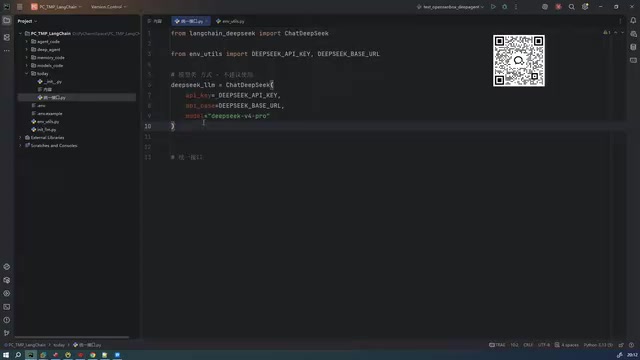The height and width of the screenshot is (360, 640).
Task: Click the PyCharm icon in taskbar
Action: [x=31, y=355]
